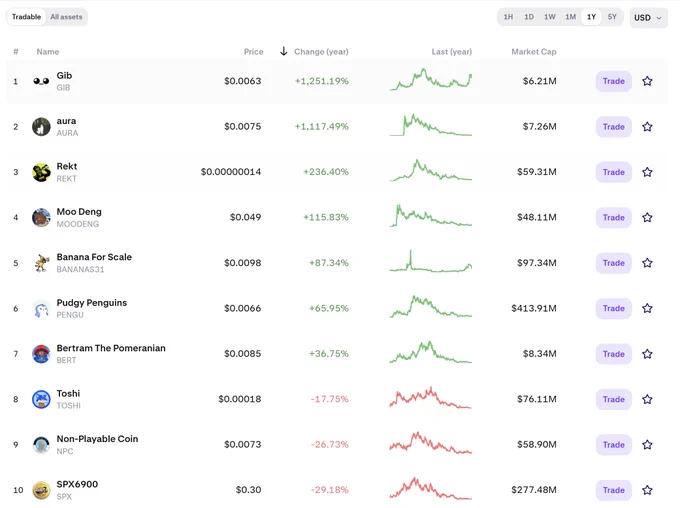The width and height of the screenshot is (680, 508).
Task: Click the Trade button for aura
Action: [x=613, y=127]
